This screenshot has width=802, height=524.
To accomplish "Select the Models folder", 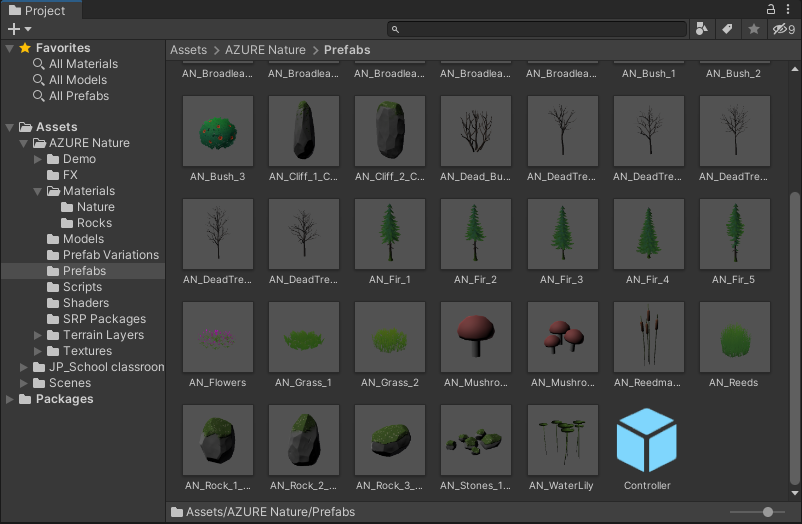I will click(x=75, y=239).
